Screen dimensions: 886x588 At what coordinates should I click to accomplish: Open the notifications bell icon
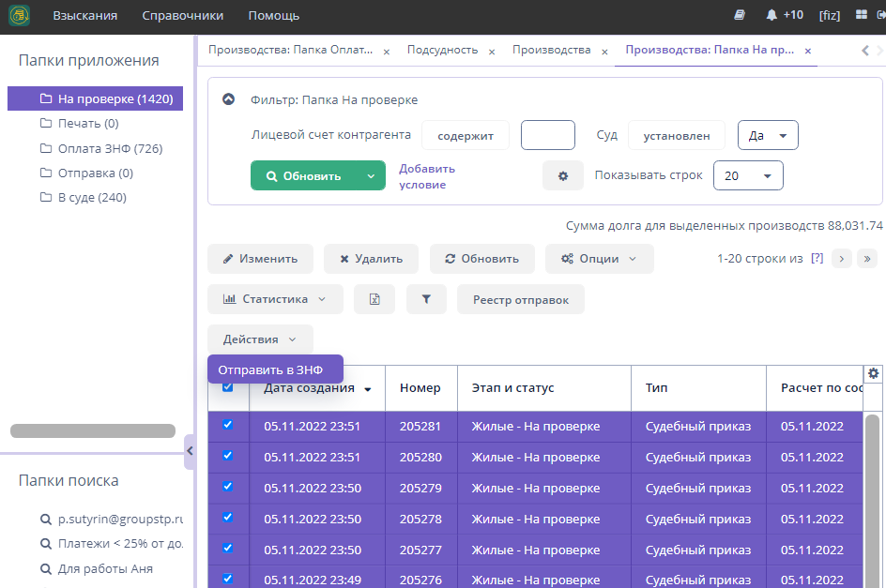tap(771, 15)
